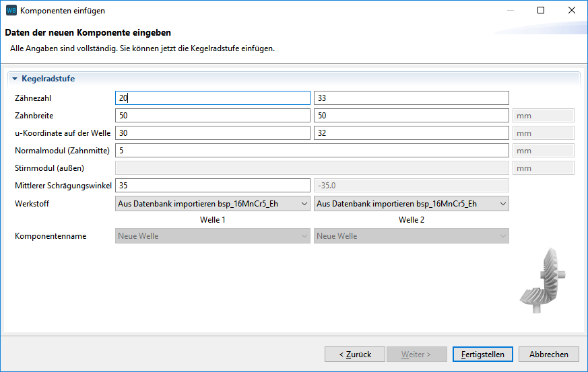The height and width of the screenshot is (372, 588).
Task: Edit the u-Koordinate field with value 30
Action: (x=212, y=133)
